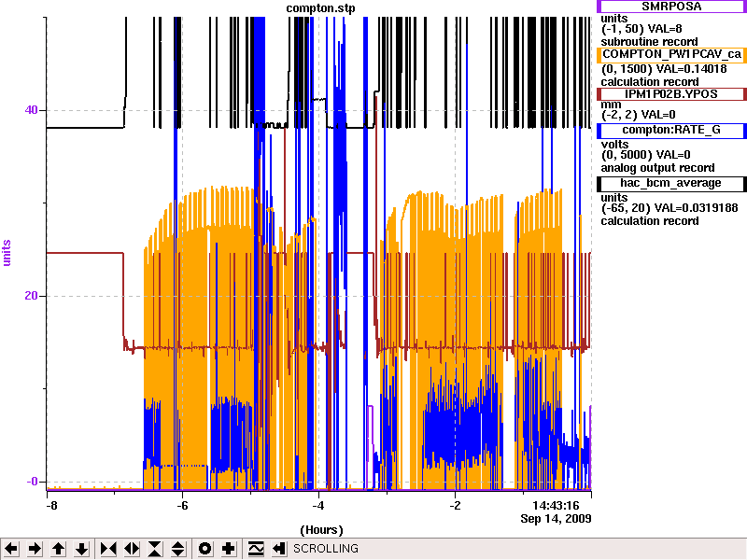
Task: Pan the plot down with arrow button
Action: click(81, 549)
